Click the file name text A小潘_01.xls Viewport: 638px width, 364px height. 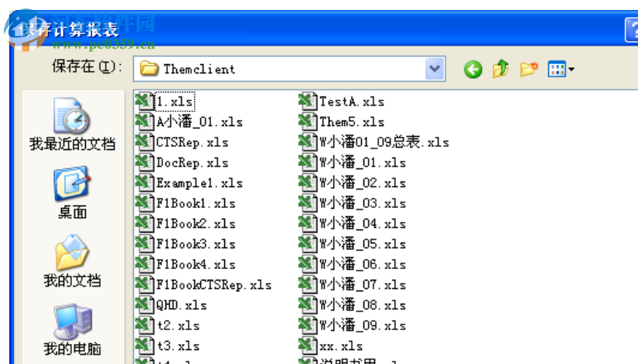pyautogui.click(x=200, y=122)
